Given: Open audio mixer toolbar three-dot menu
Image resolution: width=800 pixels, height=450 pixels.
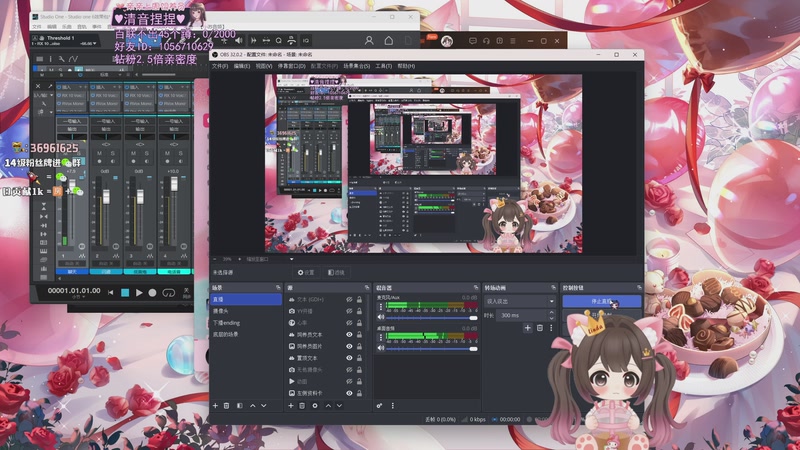Looking at the screenshot, I should click(x=392, y=406).
